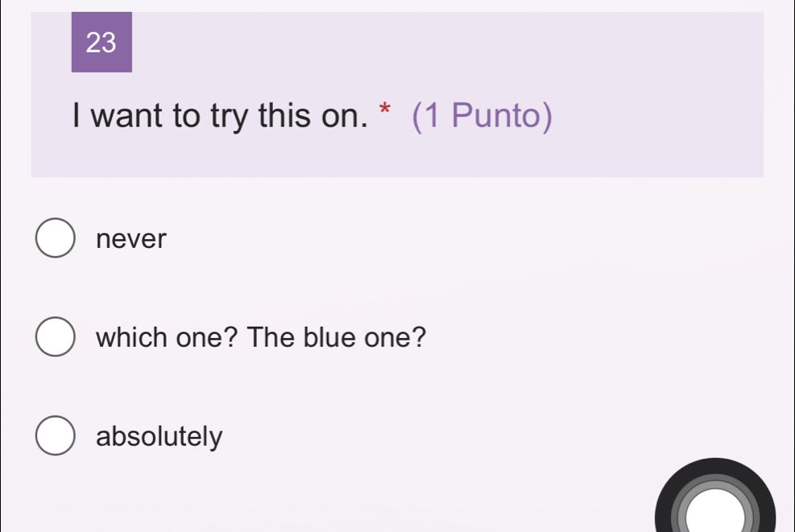Tap the round capture button at bottom right
Viewport: 795px width, 532px height.
click(715, 515)
